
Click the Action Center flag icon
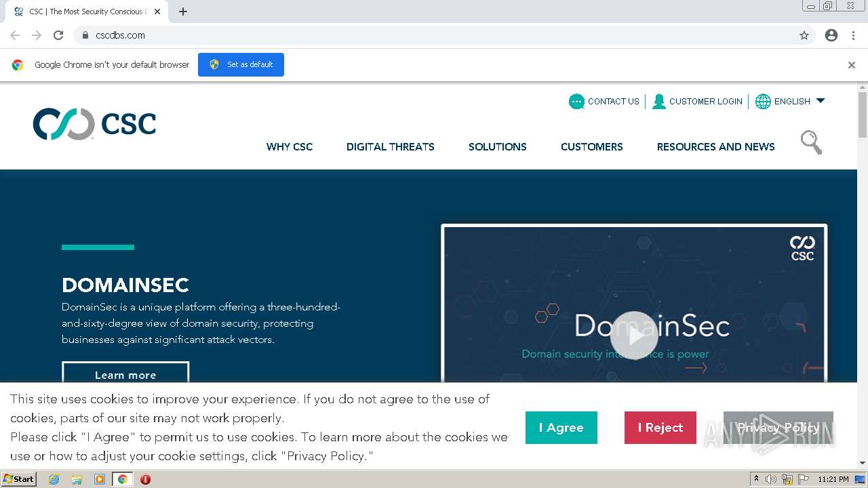[x=804, y=479]
